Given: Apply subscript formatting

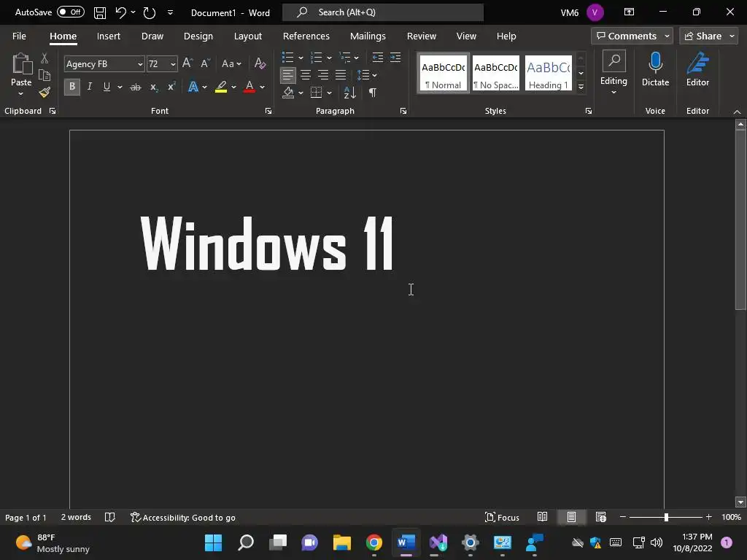Looking at the screenshot, I should (153, 87).
